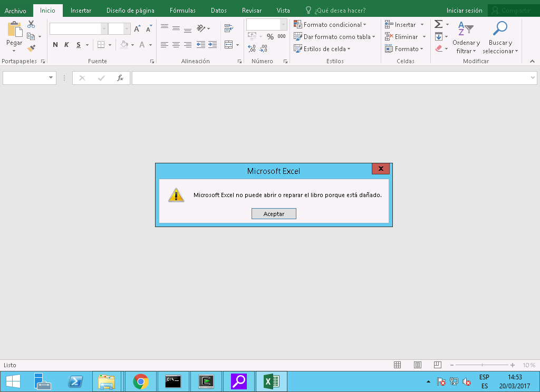Screen dimensions: 540x392
Task: Click the cell borders icon
Action: click(x=101, y=45)
